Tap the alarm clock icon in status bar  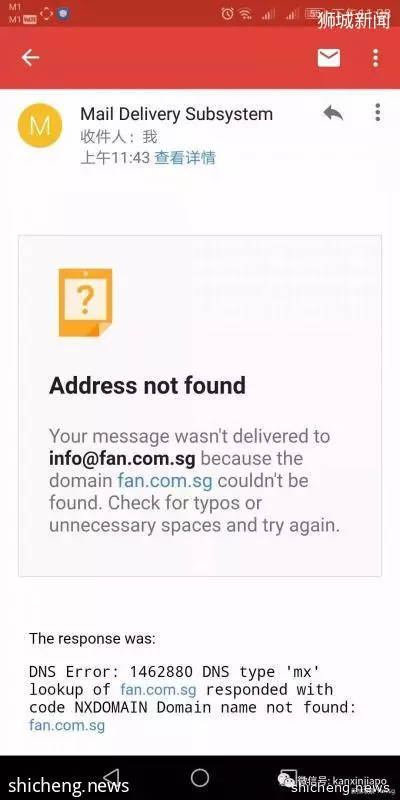pyautogui.click(x=227, y=14)
